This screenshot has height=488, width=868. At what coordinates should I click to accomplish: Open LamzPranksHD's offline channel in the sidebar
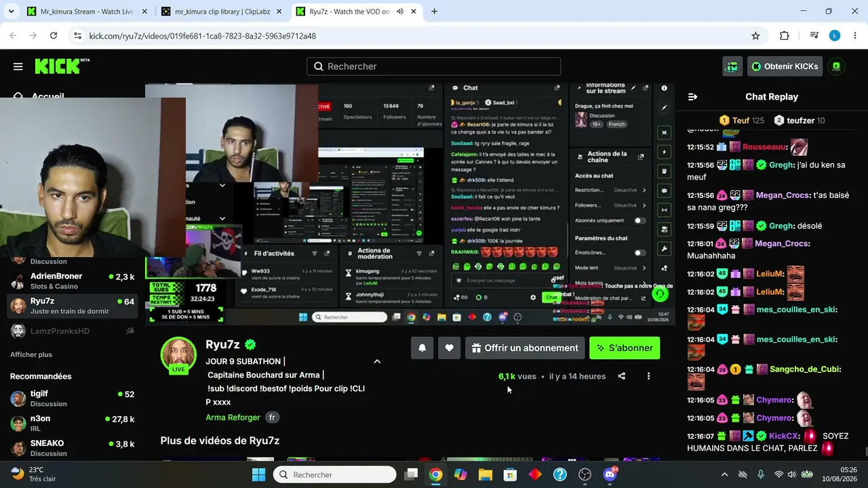pos(73,331)
